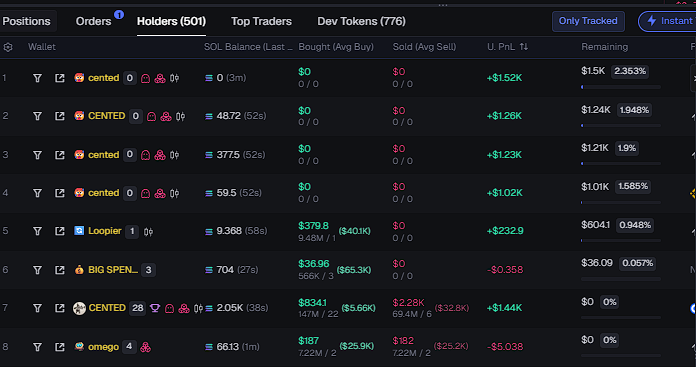Click the +$1.52K unrealized PnL value
696x367 pixels.
504,78
